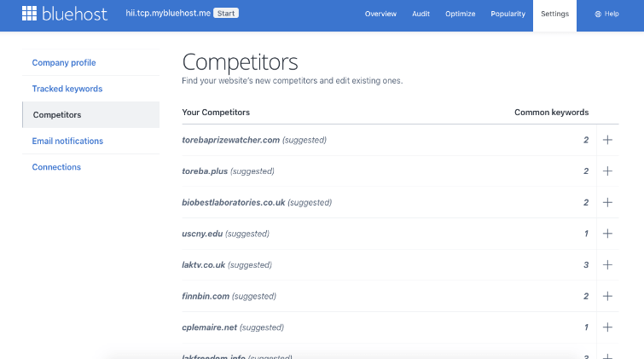Select torebaprizewatcher.com competitor name
Viewport: 644px width, 359px height.
(231, 140)
